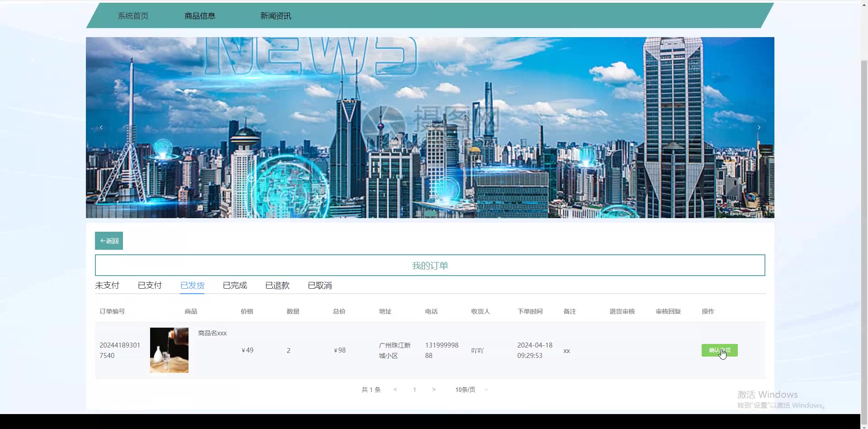The height and width of the screenshot is (429, 868).
Task: Select the 已发货 orders tab
Action: point(192,286)
